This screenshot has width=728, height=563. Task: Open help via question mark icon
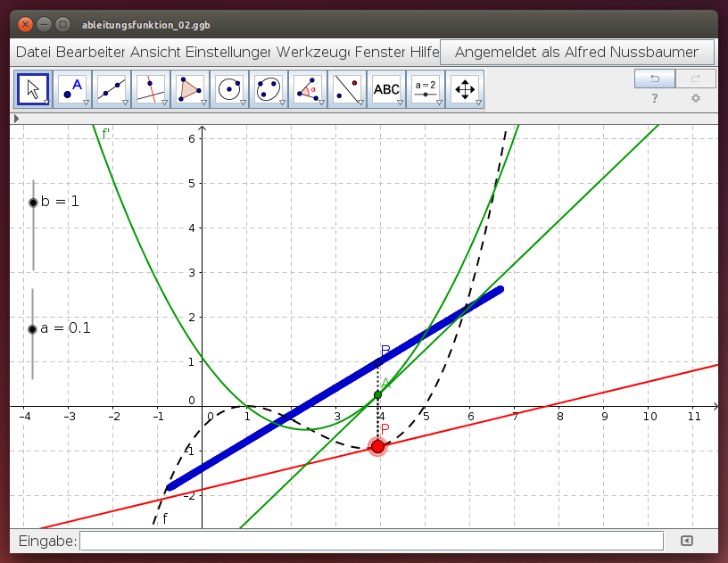coord(655,98)
